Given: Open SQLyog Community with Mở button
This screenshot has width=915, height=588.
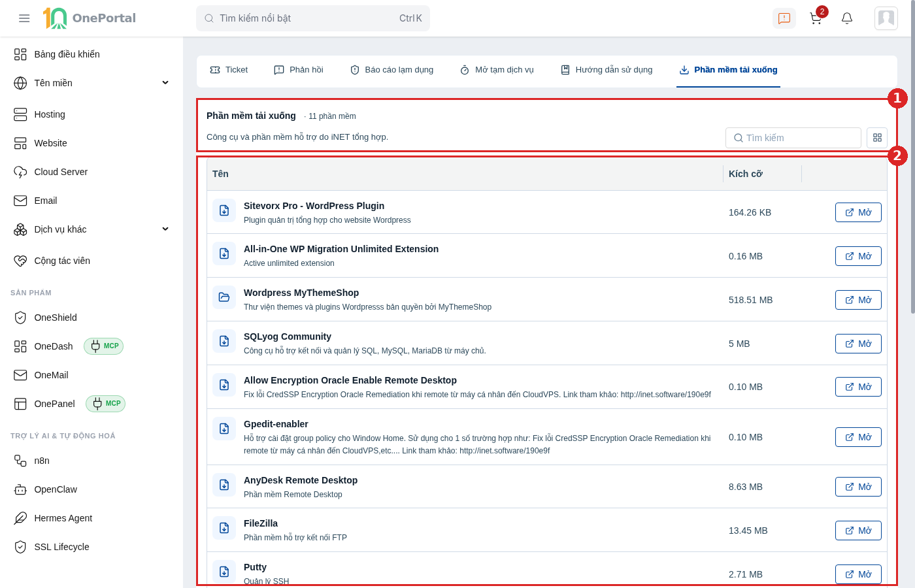Looking at the screenshot, I should click(858, 344).
